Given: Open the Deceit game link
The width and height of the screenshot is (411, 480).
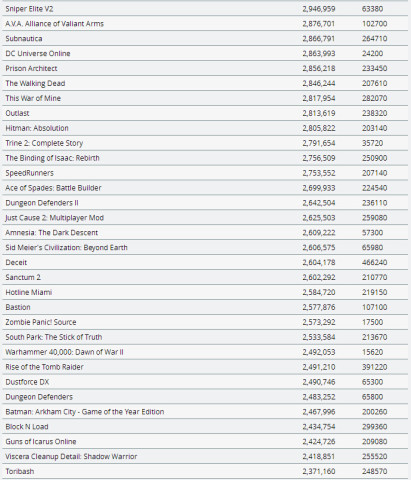Looking at the screenshot, I should pos(16,263).
